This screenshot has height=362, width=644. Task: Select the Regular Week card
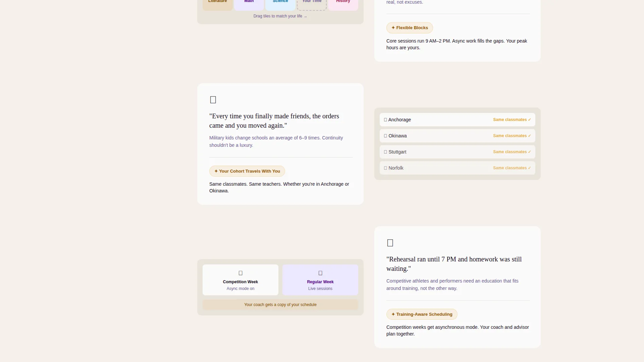click(x=320, y=280)
